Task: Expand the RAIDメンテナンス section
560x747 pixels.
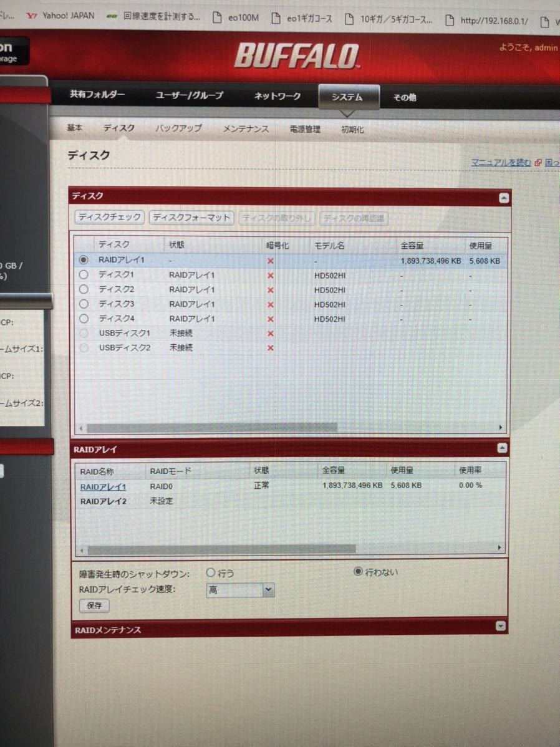Action: pyautogui.click(x=500, y=626)
